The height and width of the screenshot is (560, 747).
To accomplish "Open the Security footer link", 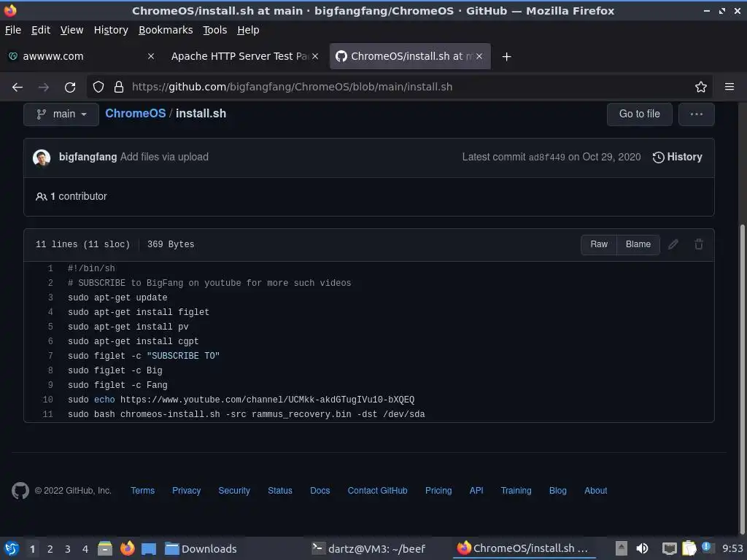I will [234, 491].
